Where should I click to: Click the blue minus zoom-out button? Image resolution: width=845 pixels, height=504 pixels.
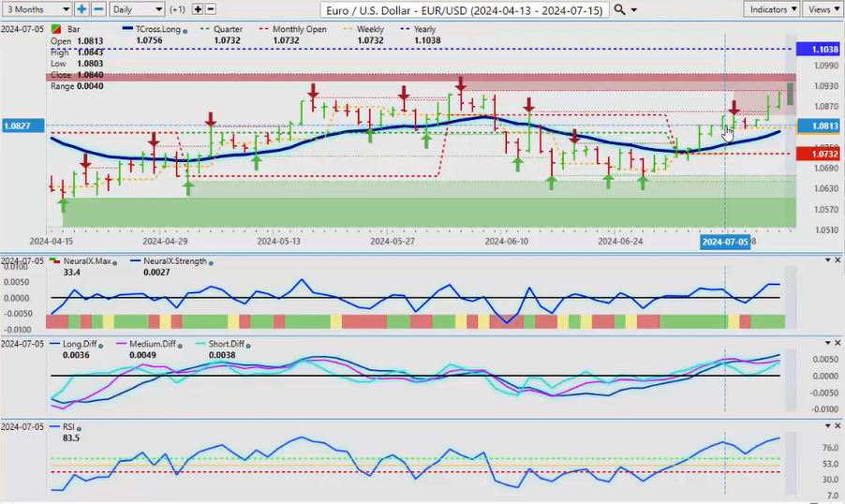[98, 9]
